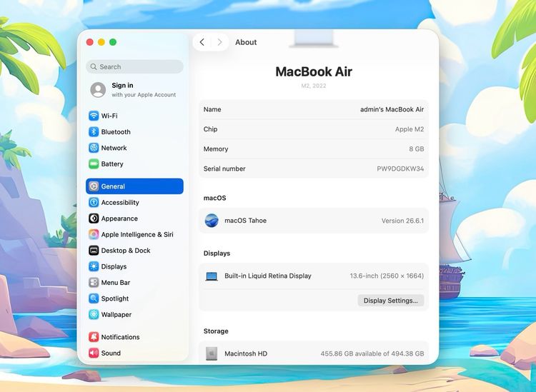This screenshot has width=536, height=392.
Task: Click the Apple M2 chip value
Action: (410, 129)
